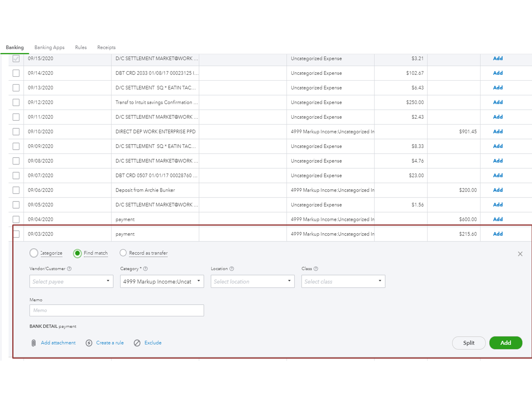Click the paperclip Add attachment icon
Image resolution: width=532 pixels, height=399 pixels.
[x=33, y=343]
